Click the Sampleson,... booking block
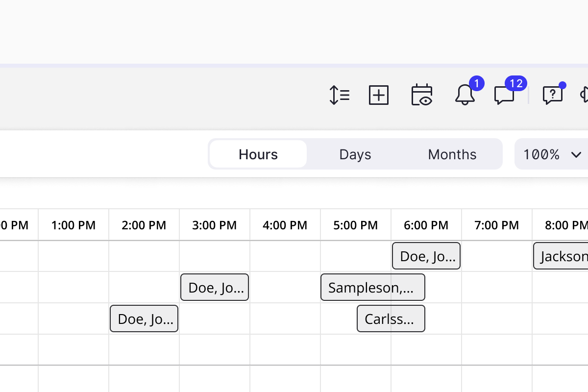The image size is (588, 392). [x=372, y=287]
